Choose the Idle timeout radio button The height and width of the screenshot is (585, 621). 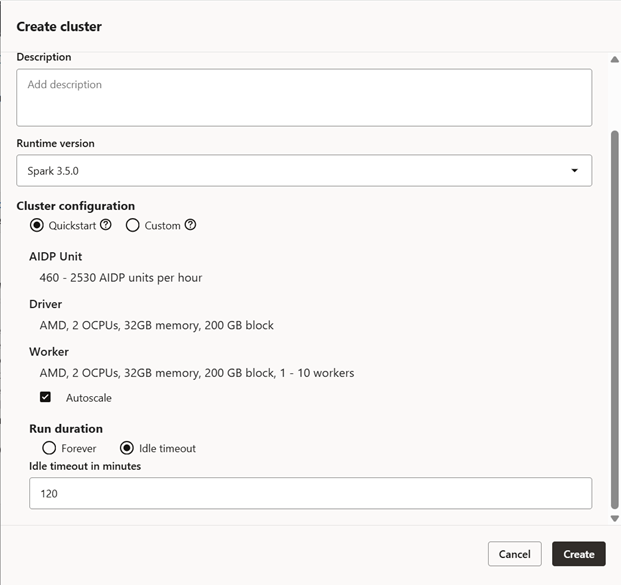coord(127,448)
